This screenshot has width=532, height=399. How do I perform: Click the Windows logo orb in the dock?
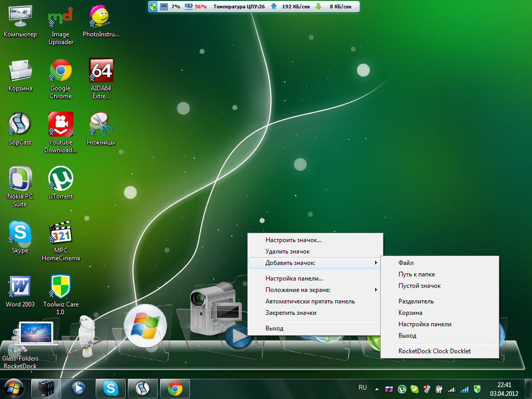145,325
